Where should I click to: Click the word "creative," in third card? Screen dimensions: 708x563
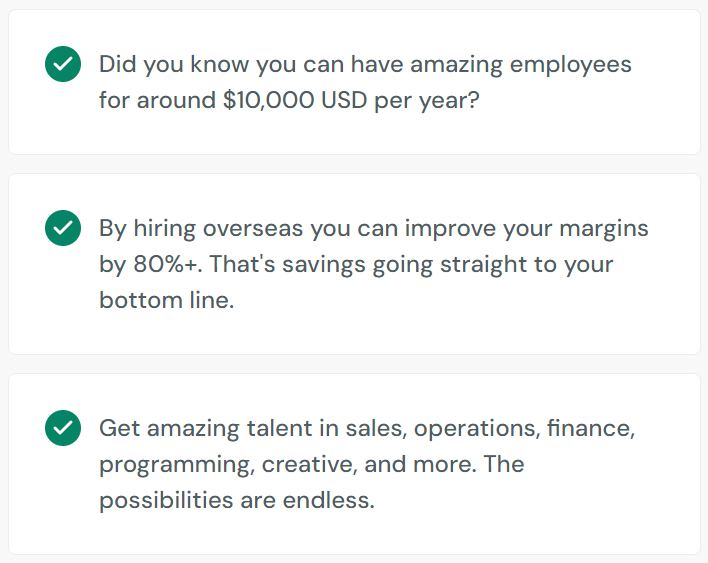(309, 465)
